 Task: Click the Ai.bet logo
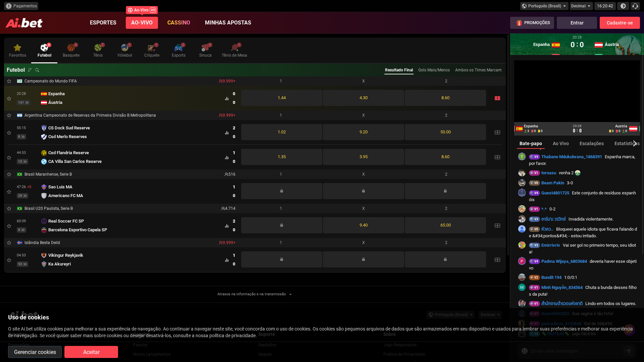click(x=24, y=23)
